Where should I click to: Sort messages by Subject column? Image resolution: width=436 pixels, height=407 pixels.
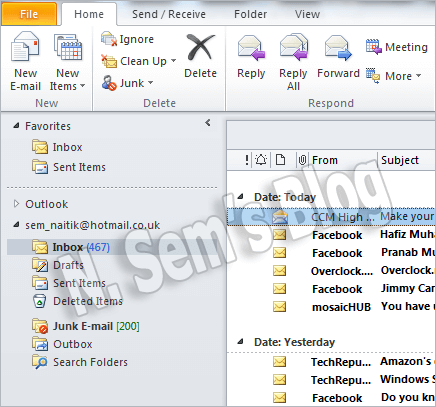[x=407, y=160]
